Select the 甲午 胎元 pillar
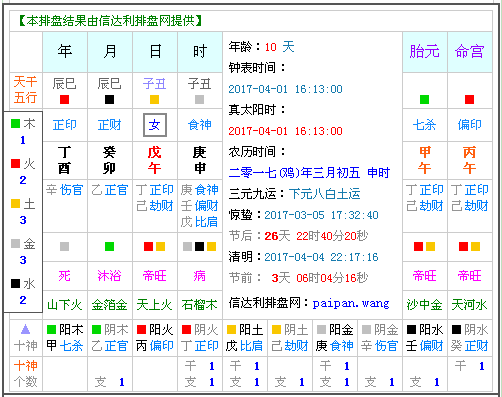 click(x=424, y=160)
